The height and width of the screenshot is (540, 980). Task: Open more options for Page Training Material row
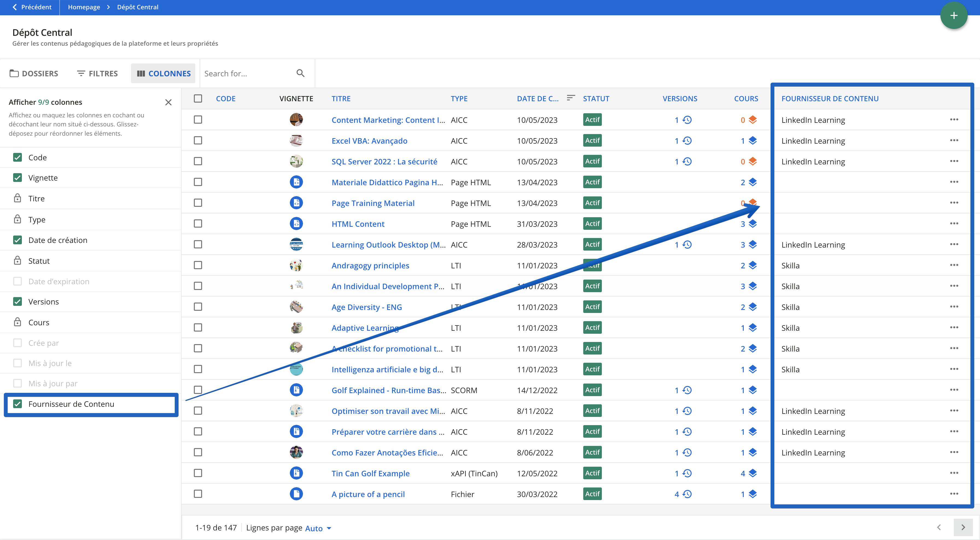tap(954, 203)
